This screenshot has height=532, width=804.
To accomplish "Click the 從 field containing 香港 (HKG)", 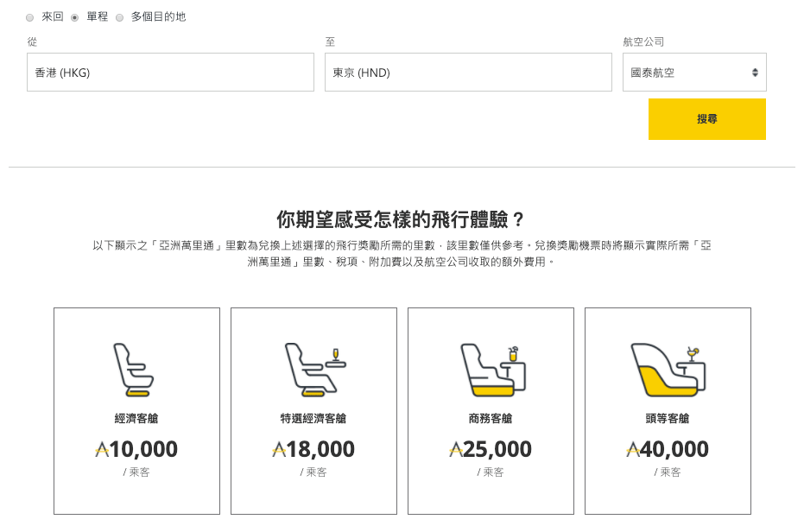I will click(170, 73).
